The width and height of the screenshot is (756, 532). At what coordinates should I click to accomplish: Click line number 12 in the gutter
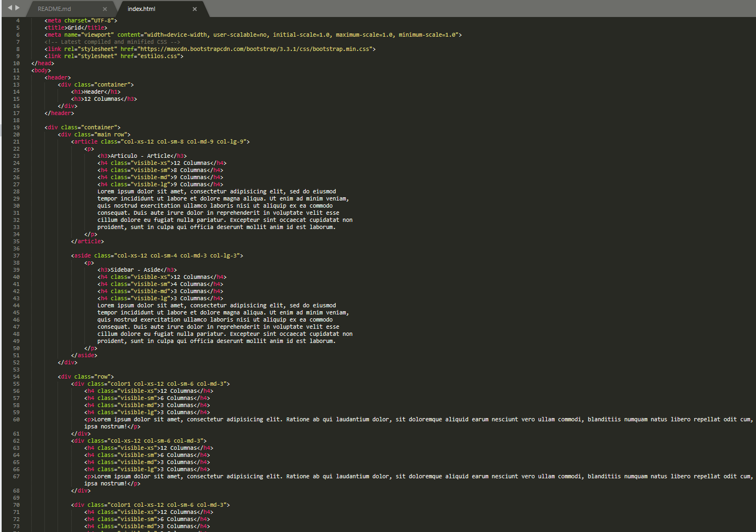pos(16,78)
